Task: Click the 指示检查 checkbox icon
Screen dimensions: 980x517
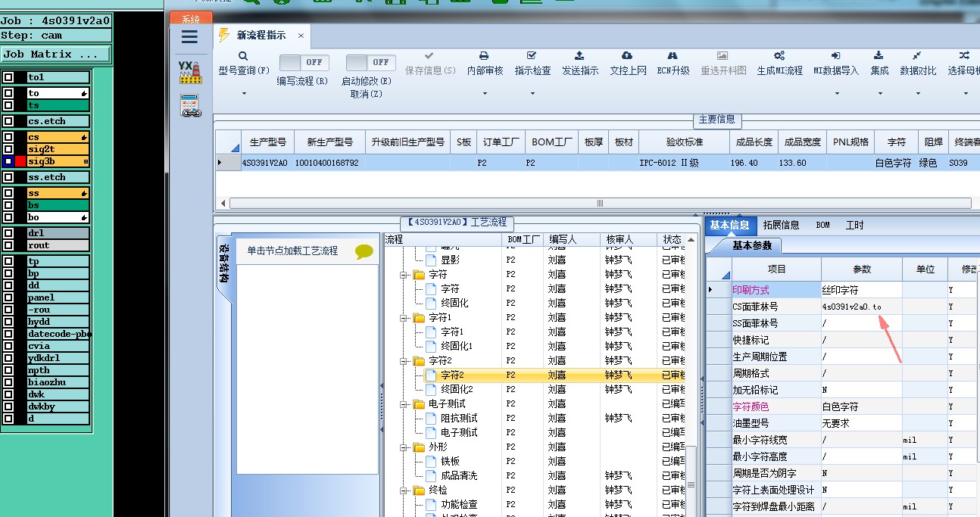Action: [x=532, y=56]
